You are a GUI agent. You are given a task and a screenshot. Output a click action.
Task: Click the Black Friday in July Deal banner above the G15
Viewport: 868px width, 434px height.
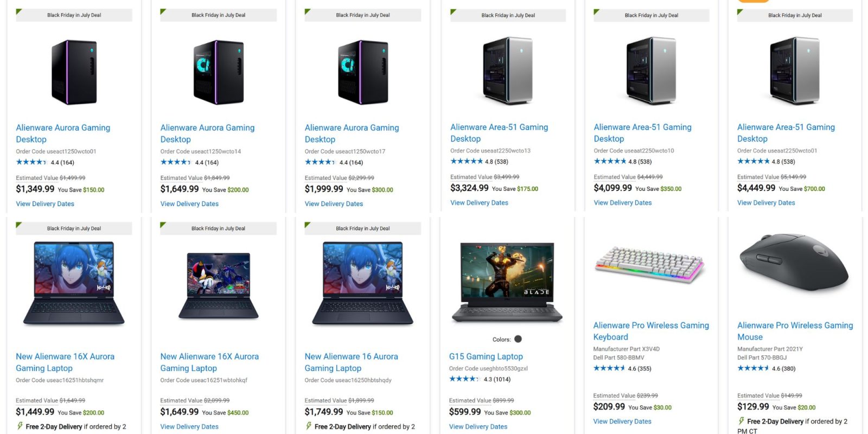click(x=507, y=15)
